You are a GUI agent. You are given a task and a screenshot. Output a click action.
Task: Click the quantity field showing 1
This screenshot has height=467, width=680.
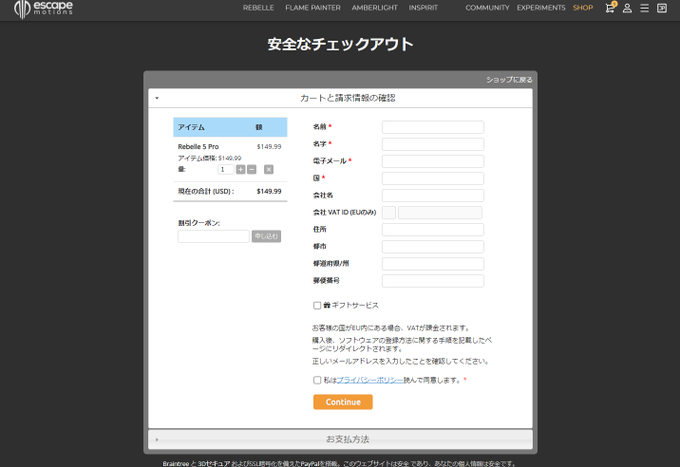[226, 170]
